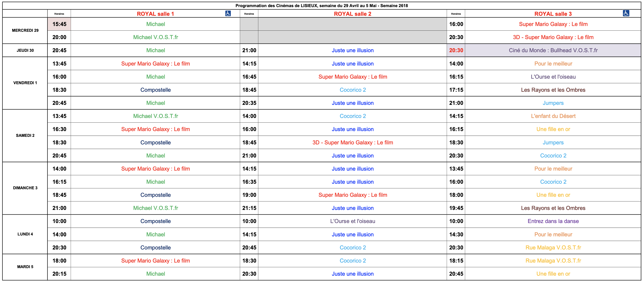The image size is (644, 283).
Task: Click the schedule title Programmation des Cinémas
Action: click(322, 6)
